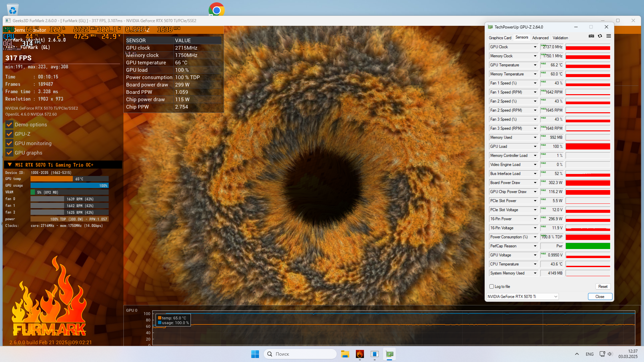Viewport: 644px width, 362px height.
Task: Click the FurMark GPU usage 100% bar
Action: pyautogui.click(x=69, y=185)
